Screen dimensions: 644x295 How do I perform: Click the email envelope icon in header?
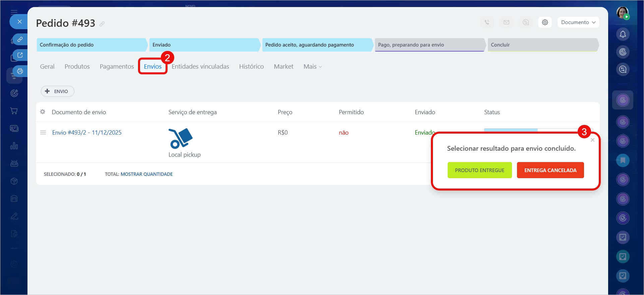point(506,22)
